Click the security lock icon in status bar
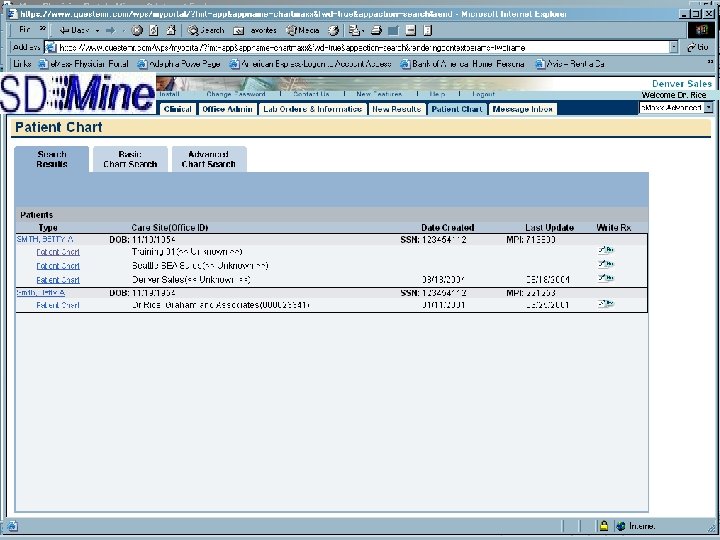 pyautogui.click(x=604, y=526)
